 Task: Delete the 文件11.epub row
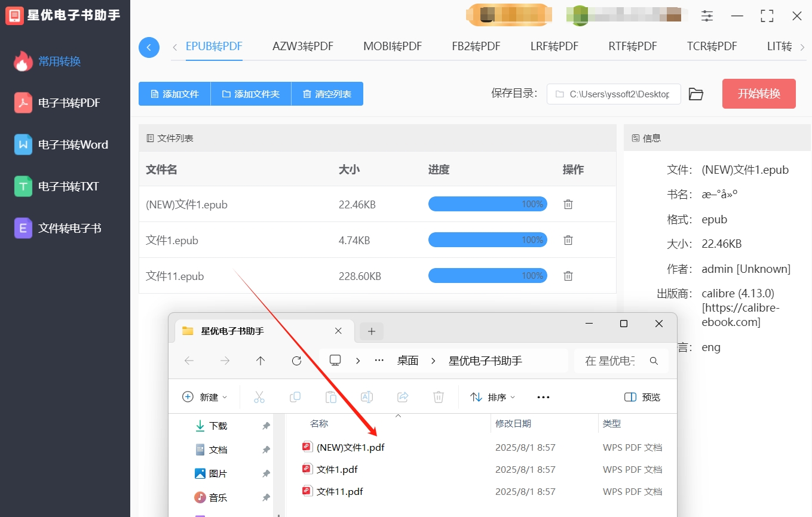click(568, 276)
